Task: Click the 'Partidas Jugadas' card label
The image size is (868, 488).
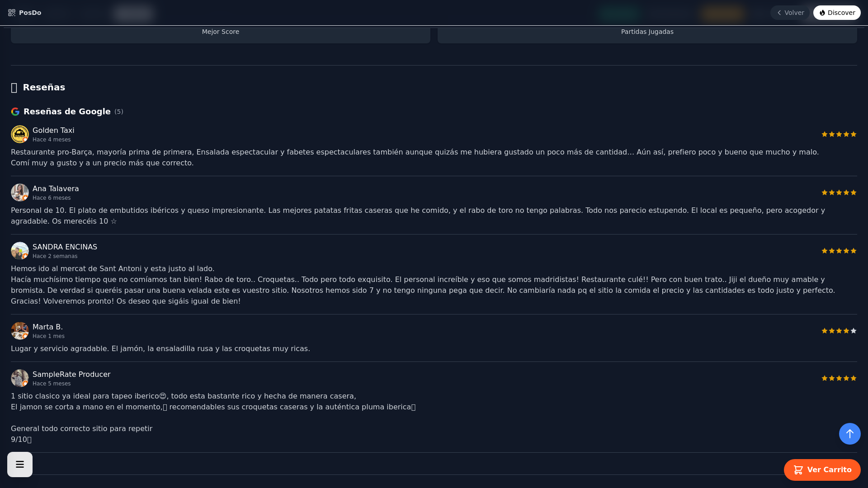Action: (647, 32)
